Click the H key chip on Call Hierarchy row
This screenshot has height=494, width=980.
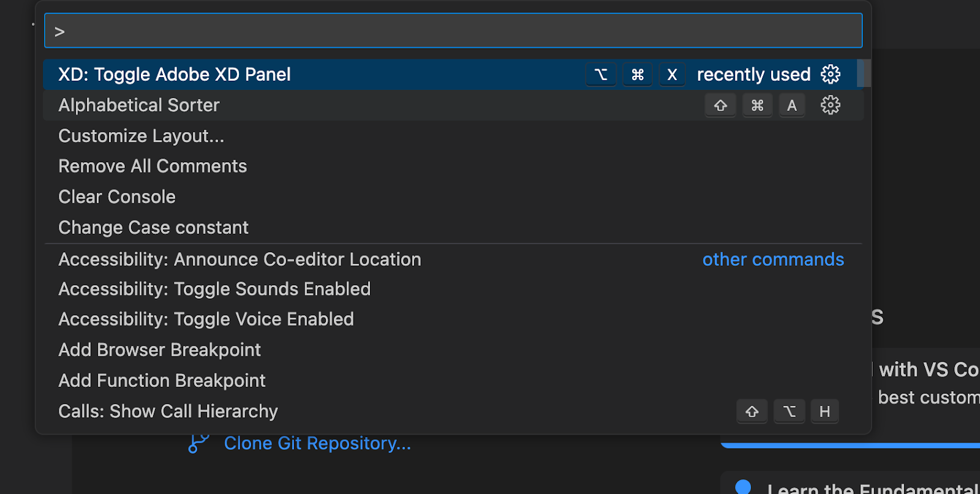click(824, 411)
